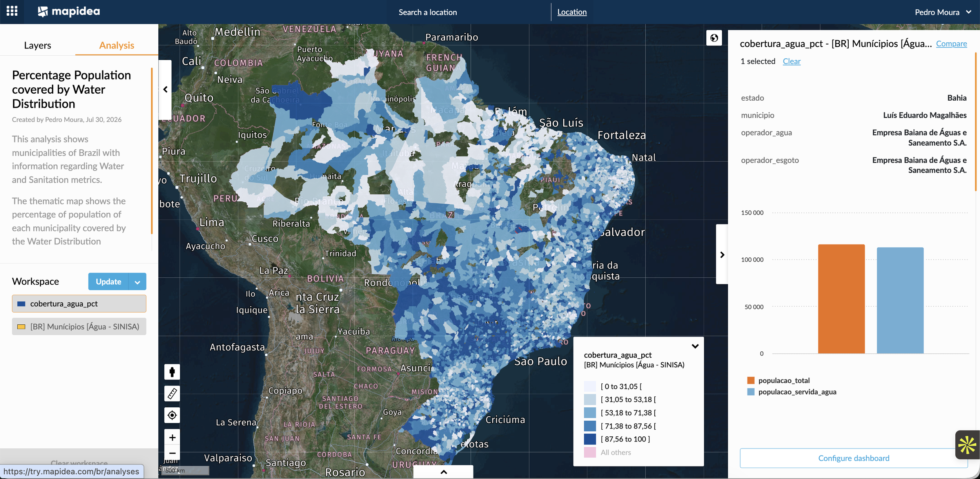Expand the bottom drawer arrow
Viewport: 980px width, 479px height.
(443, 472)
